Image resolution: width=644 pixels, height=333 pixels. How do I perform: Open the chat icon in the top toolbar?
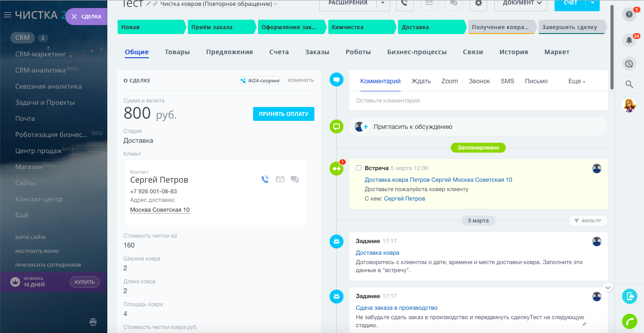(453, 4)
